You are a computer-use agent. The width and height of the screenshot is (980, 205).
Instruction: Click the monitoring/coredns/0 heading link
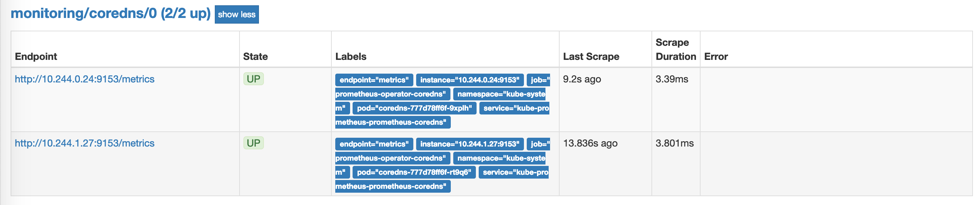[110, 14]
